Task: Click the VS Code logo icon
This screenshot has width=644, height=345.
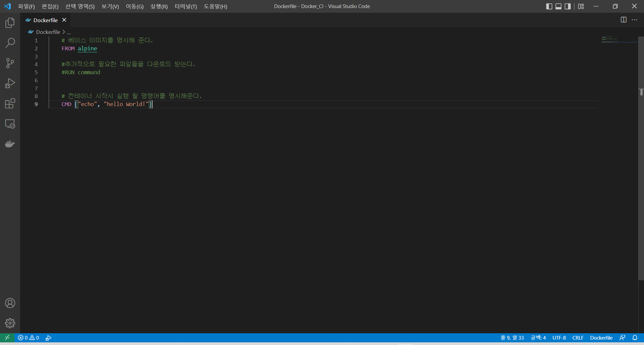Action: 7,6
